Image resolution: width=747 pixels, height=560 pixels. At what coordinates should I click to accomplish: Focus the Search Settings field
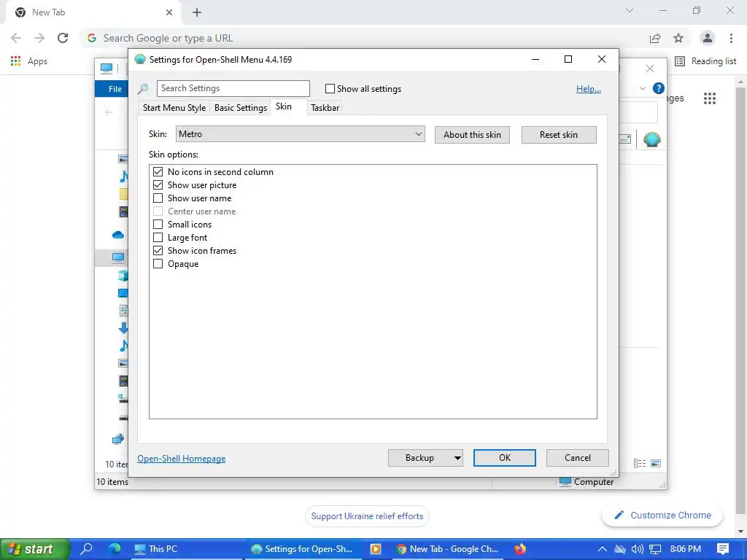(x=233, y=88)
